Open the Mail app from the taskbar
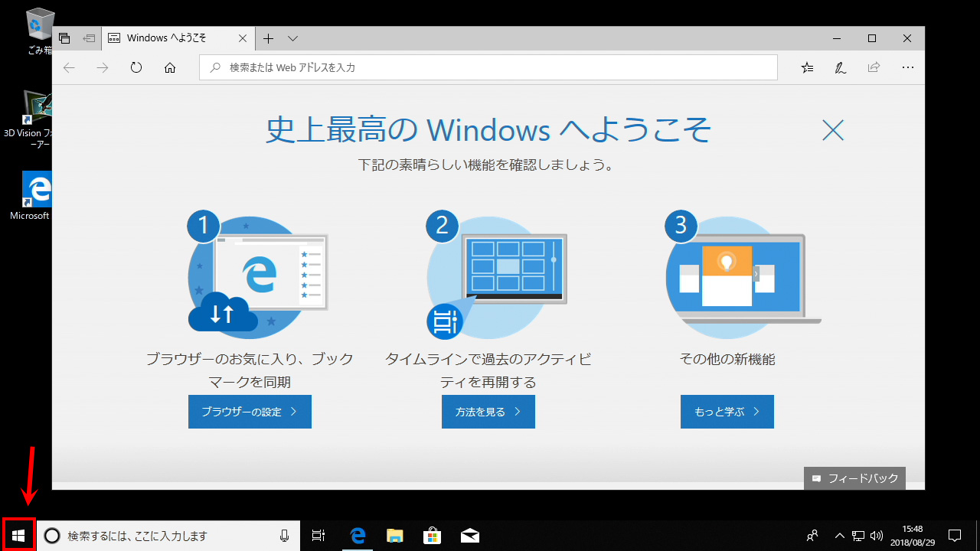The height and width of the screenshot is (551, 980). point(469,536)
